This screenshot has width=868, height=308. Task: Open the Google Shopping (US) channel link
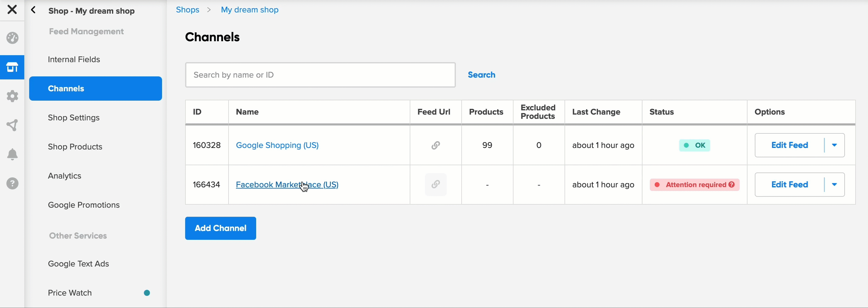[x=277, y=146]
